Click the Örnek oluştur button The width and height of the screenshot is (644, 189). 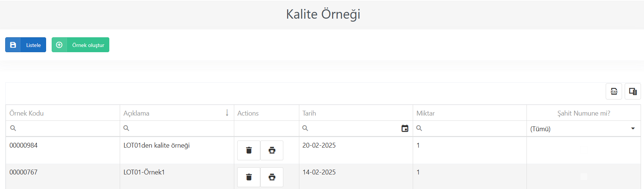(80, 45)
